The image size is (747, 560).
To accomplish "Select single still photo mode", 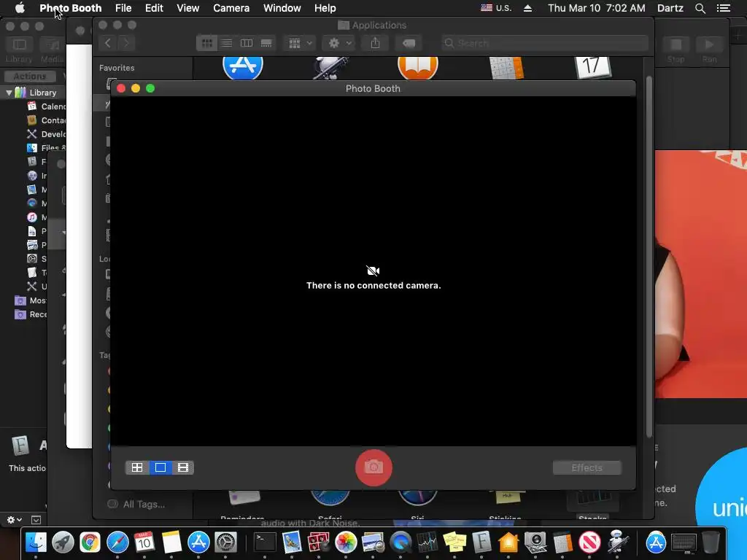I will tap(160, 467).
